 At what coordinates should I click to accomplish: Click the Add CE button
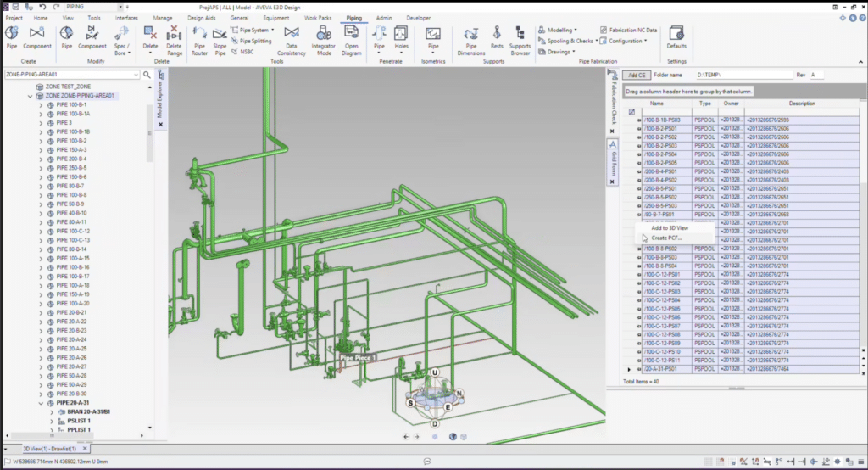(x=637, y=75)
